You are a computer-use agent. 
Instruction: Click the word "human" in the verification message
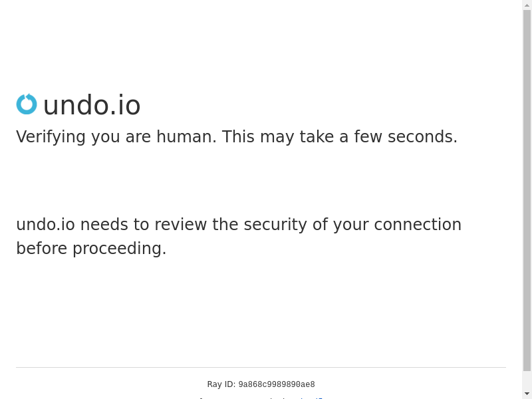tap(186, 137)
